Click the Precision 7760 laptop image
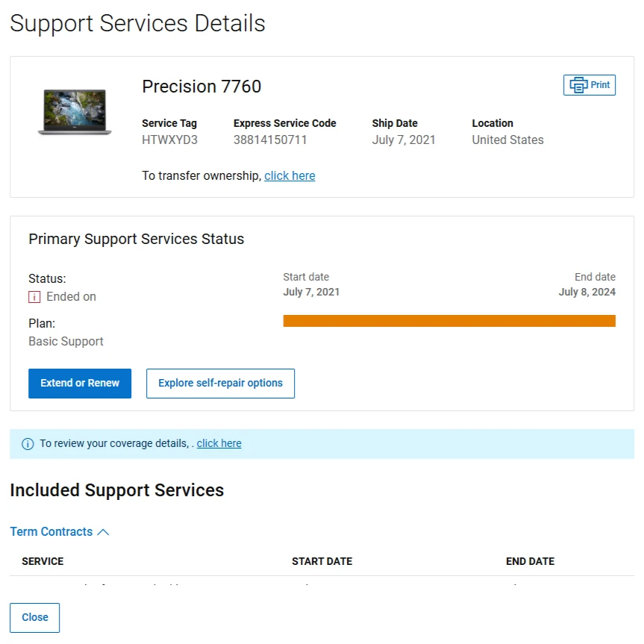 (75, 112)
